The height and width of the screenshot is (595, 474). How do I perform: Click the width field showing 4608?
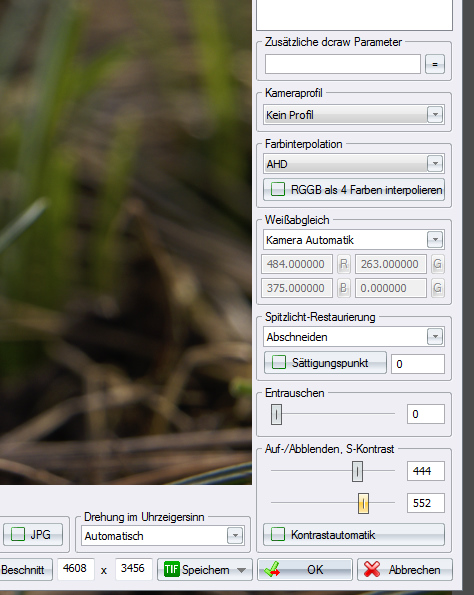point(76,569)
